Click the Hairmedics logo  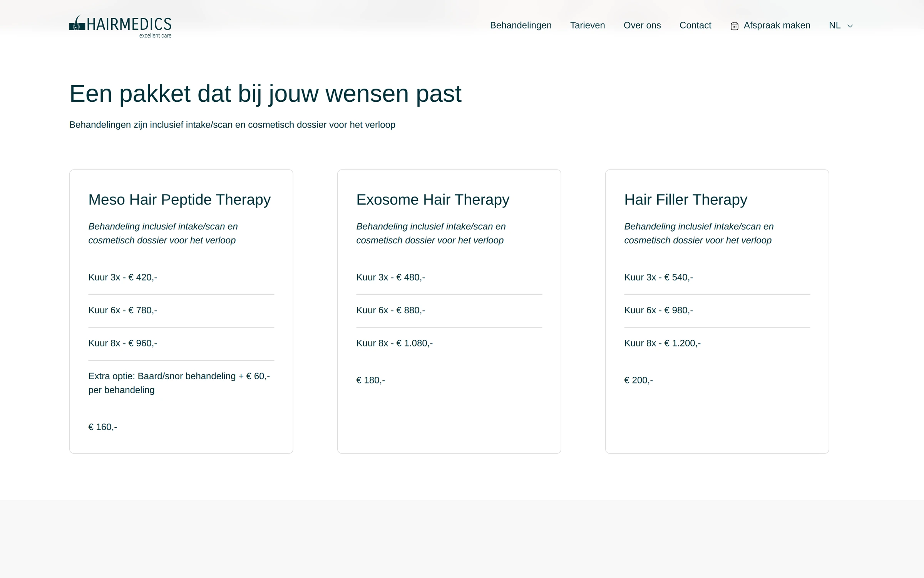[x=120, y=26]
